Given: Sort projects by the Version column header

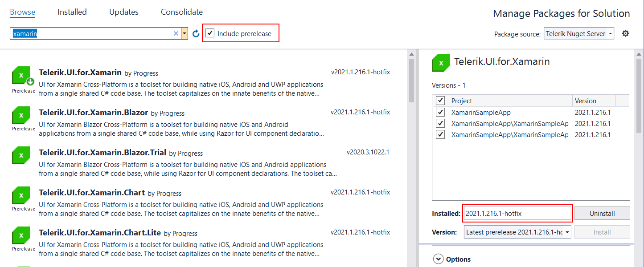Looking at the screenshot, I should (595, 101).
